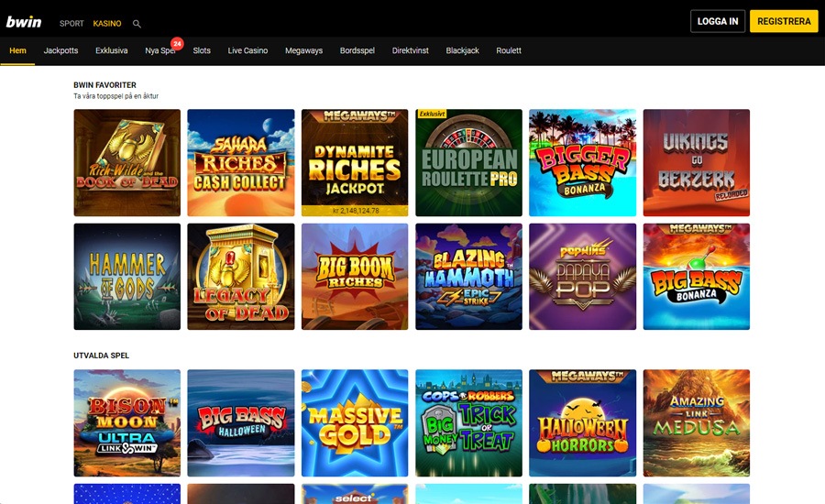Image resolution: width=825 pixels, height=504 pixels.
Task: Launch Big Bass Halloween game
Action: [x=241, y=423]
